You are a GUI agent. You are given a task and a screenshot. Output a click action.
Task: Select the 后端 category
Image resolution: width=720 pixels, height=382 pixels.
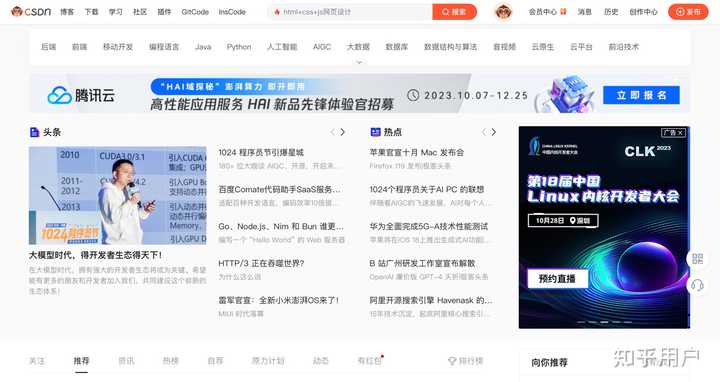(x=49, y=47)
